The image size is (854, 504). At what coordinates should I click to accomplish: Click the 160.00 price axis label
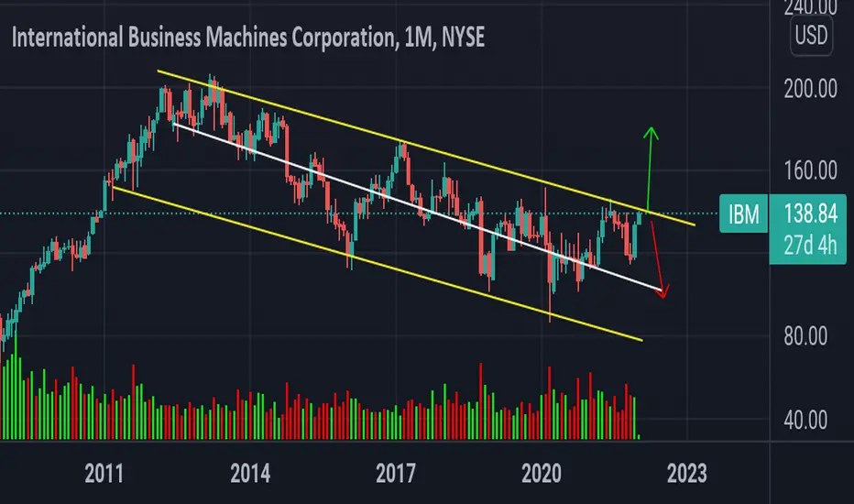(810, 171)
